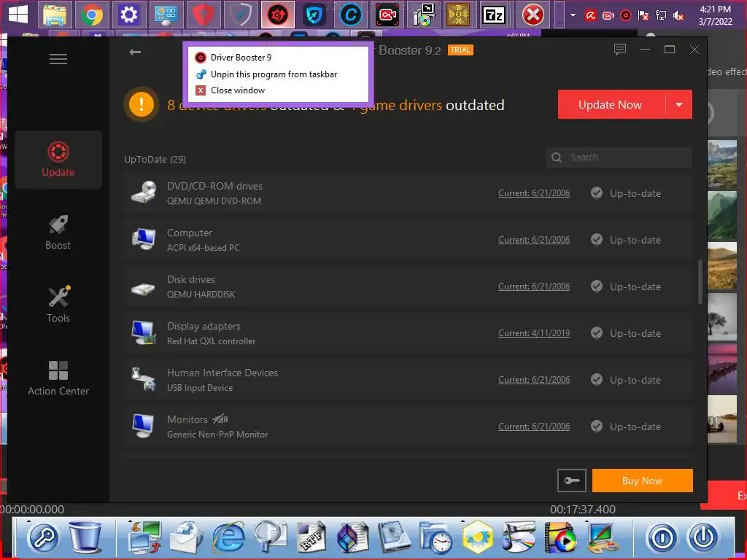Screen dimensions: 747x560
Task: Open the feedback chat icon in title bar
Action: click(x=620, y=49)
